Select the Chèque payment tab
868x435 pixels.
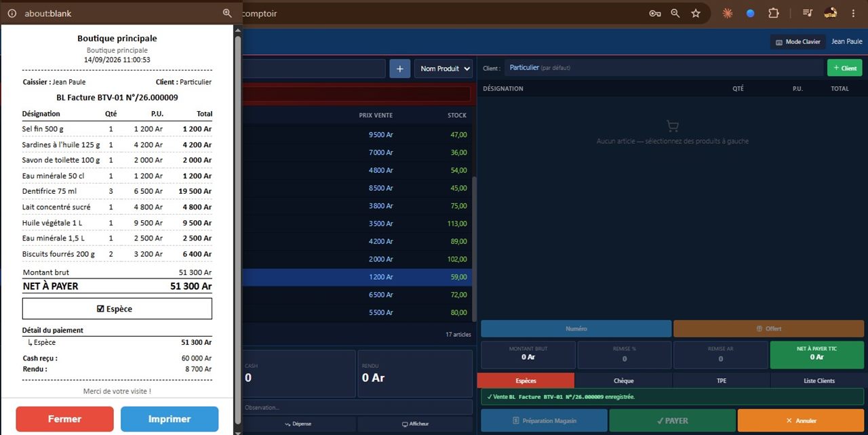coord(623,380)
